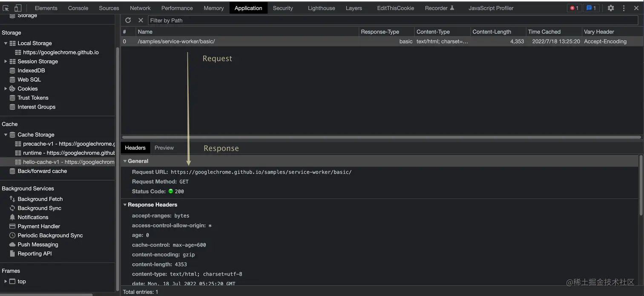The image size is (644, 296).
Task: Click the Filter by Path field
Action: coord(393,20)
